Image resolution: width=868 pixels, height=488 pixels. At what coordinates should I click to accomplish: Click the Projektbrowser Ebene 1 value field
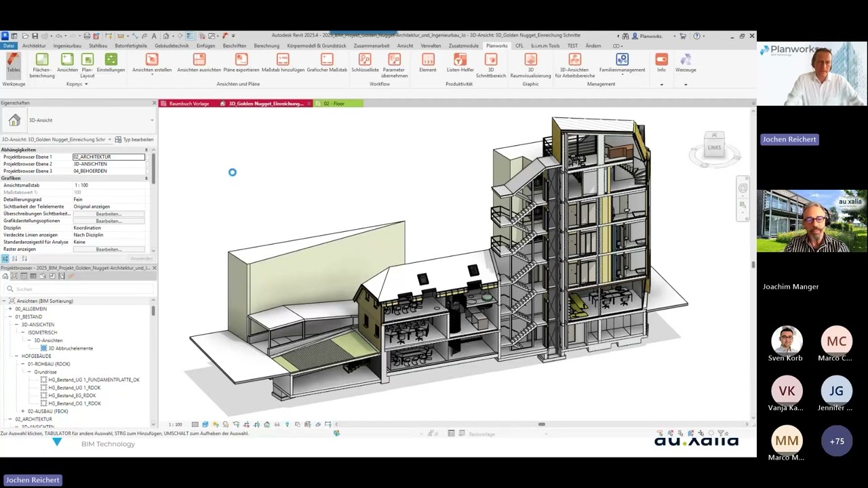[x=108, y=157]
